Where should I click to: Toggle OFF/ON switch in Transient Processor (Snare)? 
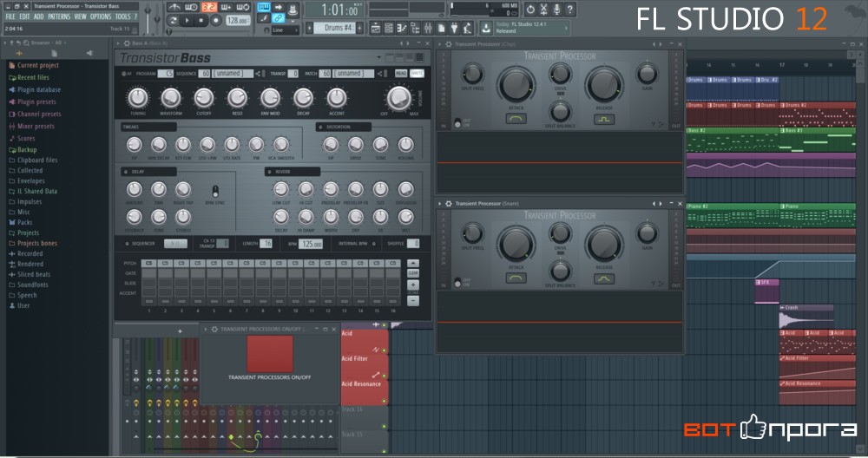[457, 283]
